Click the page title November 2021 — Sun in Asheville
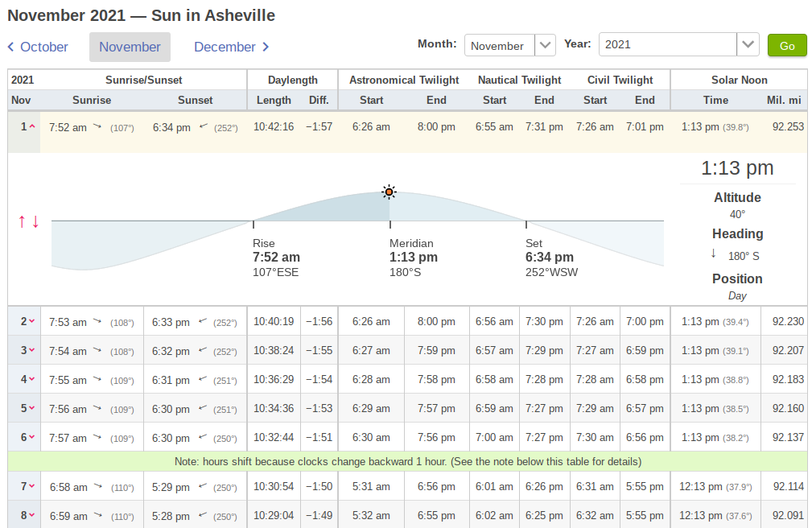The width and height of the screenshot is (812, 528). click(142, 15)
